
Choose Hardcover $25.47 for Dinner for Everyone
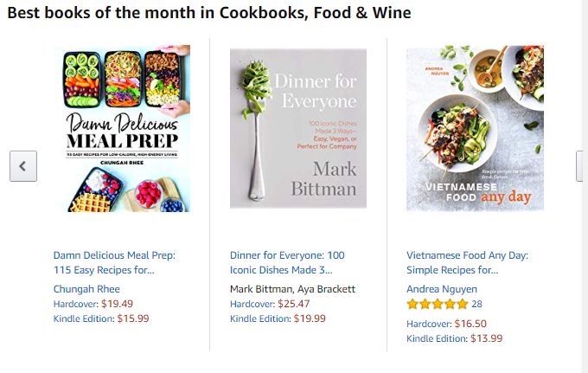tap(270, 304)
